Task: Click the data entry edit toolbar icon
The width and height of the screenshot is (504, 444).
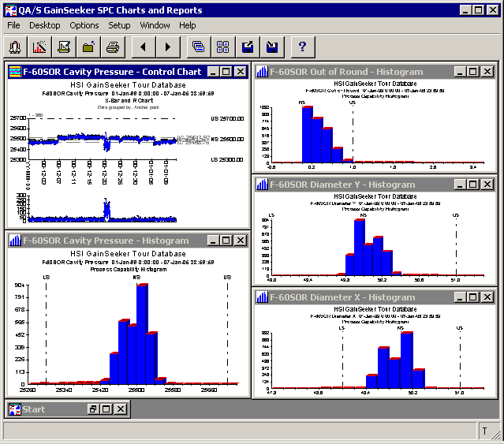Action: click(64, 47)
